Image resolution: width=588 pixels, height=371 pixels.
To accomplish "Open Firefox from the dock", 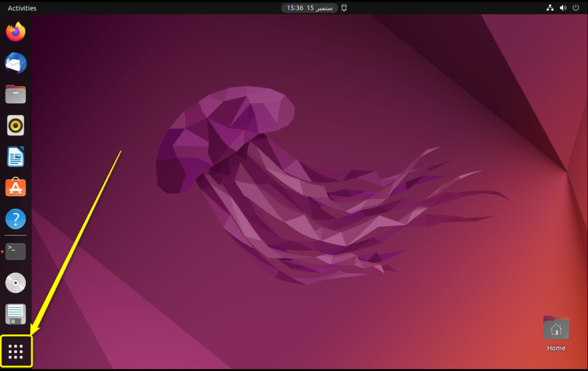I will [x=15, y=32].
